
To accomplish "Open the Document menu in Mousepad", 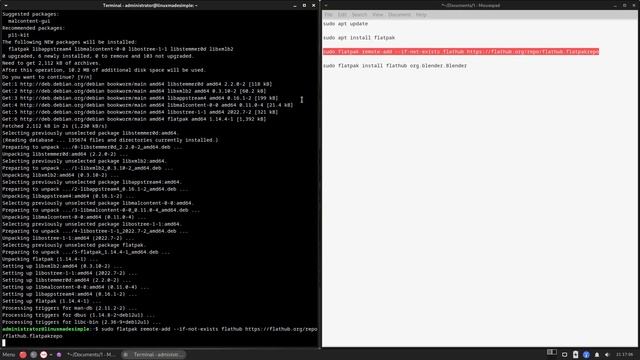I will point(399,15).
